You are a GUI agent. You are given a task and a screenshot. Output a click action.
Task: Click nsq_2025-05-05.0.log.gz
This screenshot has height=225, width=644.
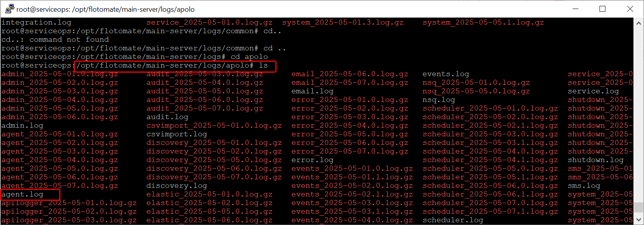tap(476, 91)
